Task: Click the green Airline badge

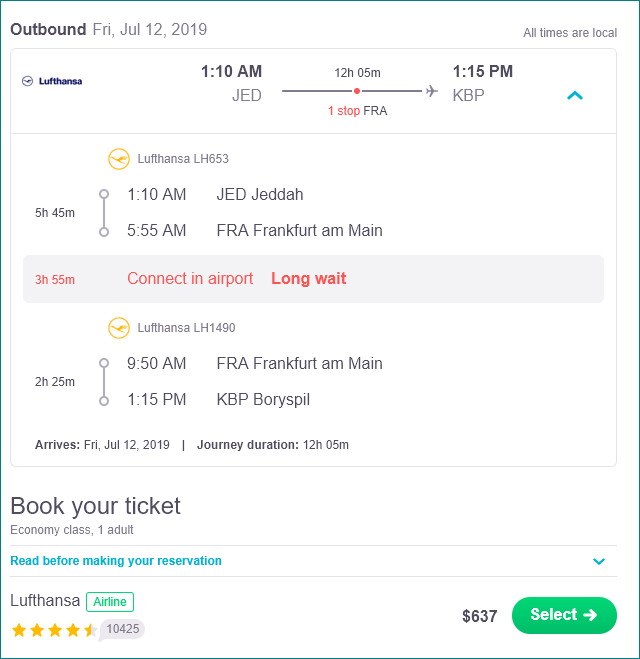Action: click(x=110, y=602)
